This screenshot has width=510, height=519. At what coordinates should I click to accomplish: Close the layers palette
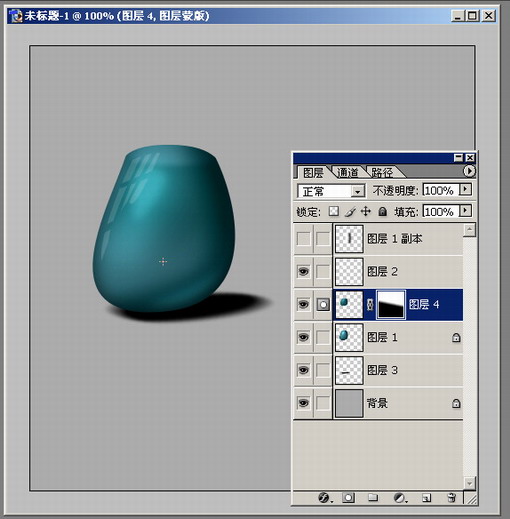[x=470, y=158]
